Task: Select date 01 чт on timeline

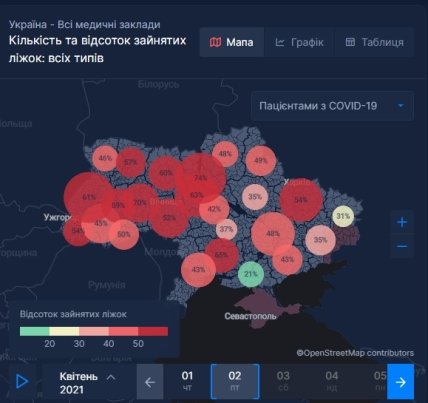Action: pyautogui.click(x=187, y=381)
